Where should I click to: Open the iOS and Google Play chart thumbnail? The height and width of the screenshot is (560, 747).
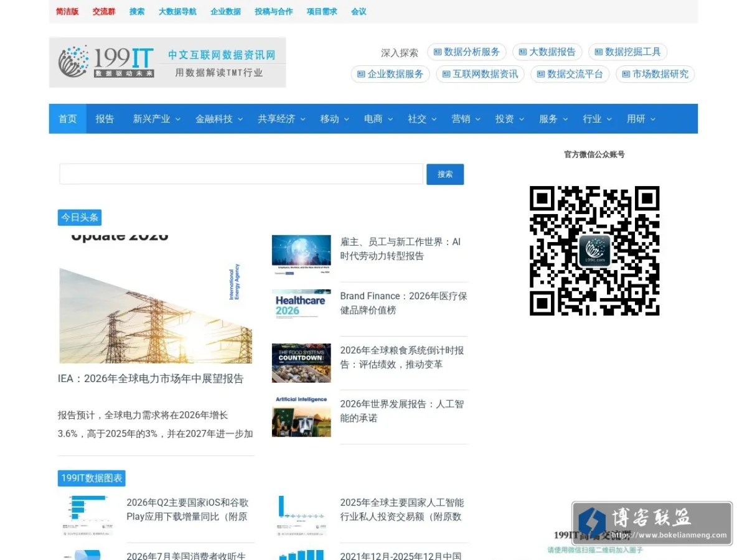[x=88, y=516]
